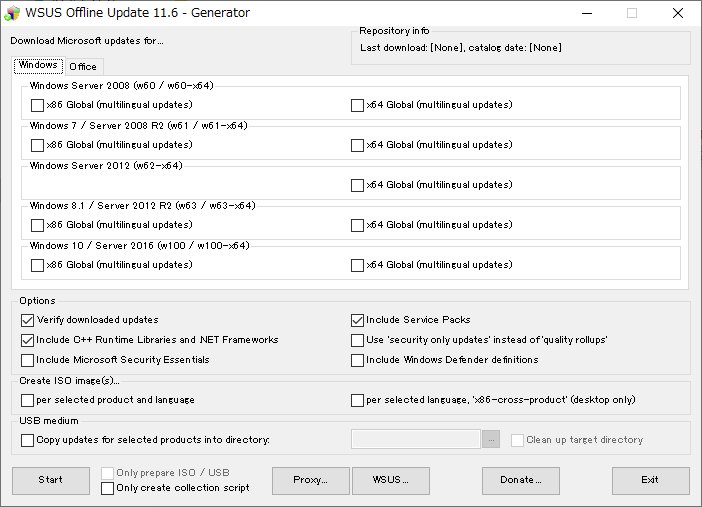Minimize the Generator window

(587, 13)
